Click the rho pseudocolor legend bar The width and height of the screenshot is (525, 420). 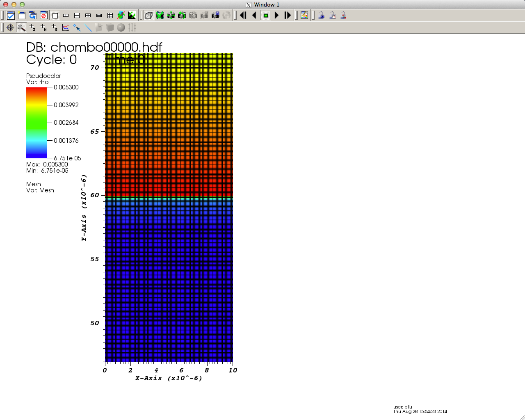point(37,123)
